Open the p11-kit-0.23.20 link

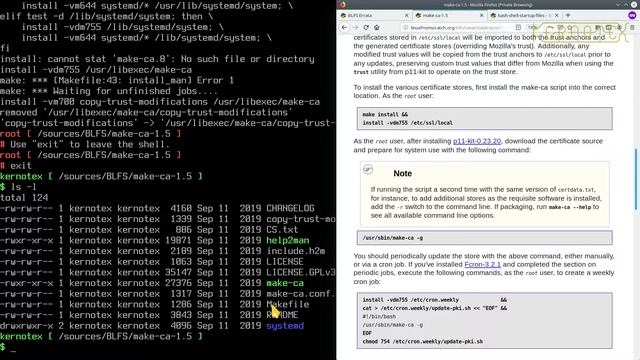(477, 141)
